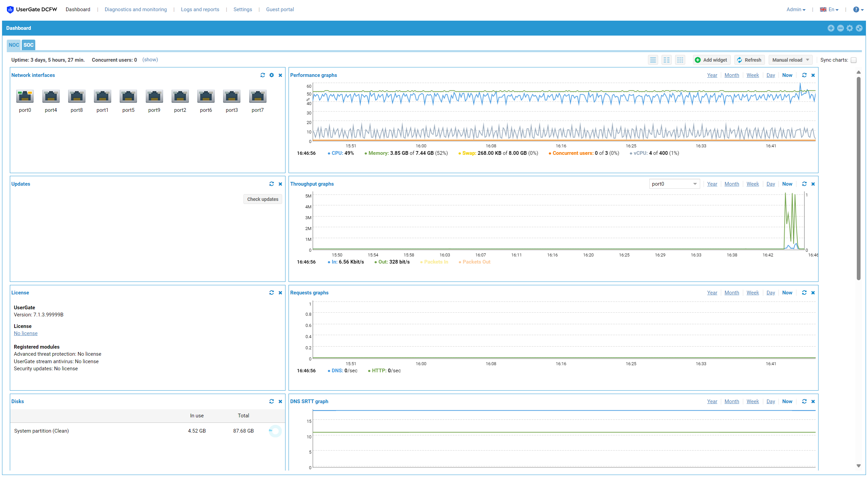Enable the Sync charts checkbox

pos(854,60)
